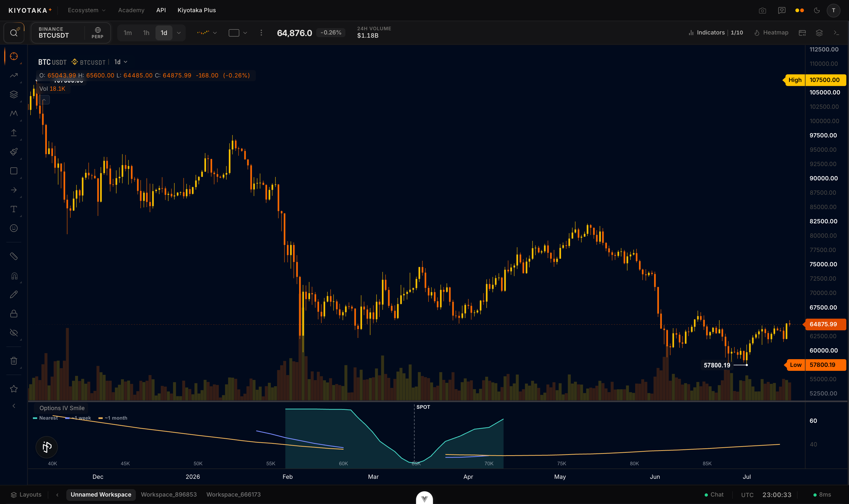
Task: Click the round logo button in IV Smile panel
Action: pyautogui.click(x=46, y=447)
